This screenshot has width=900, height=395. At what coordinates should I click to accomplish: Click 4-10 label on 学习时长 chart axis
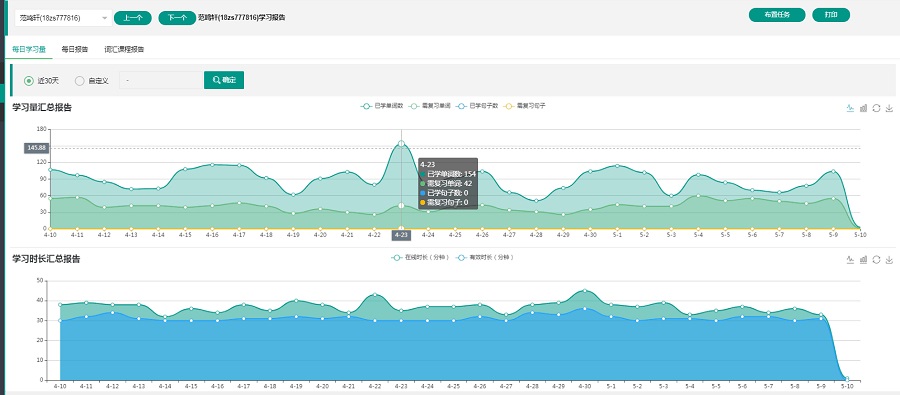point(60,386)
